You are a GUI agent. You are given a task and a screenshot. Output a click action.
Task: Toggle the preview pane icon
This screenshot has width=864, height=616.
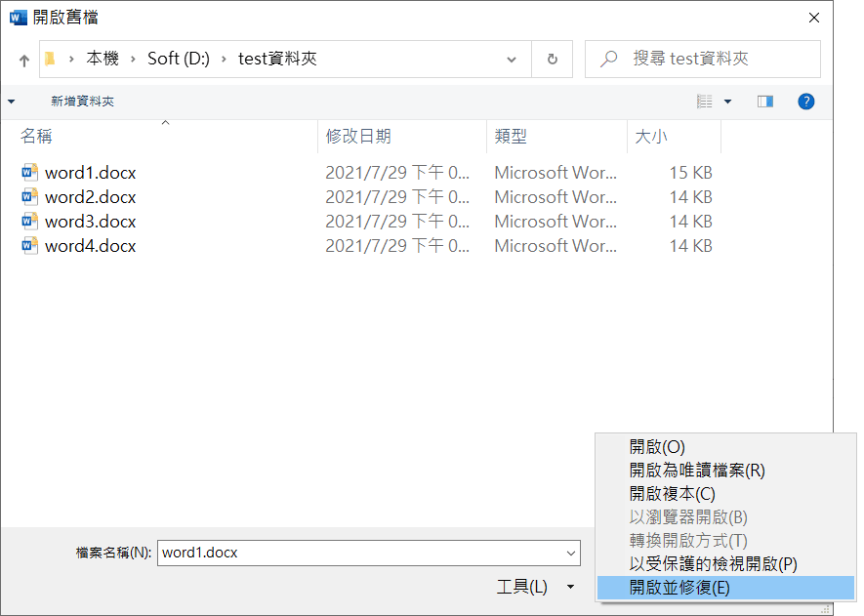pos(765,102)
